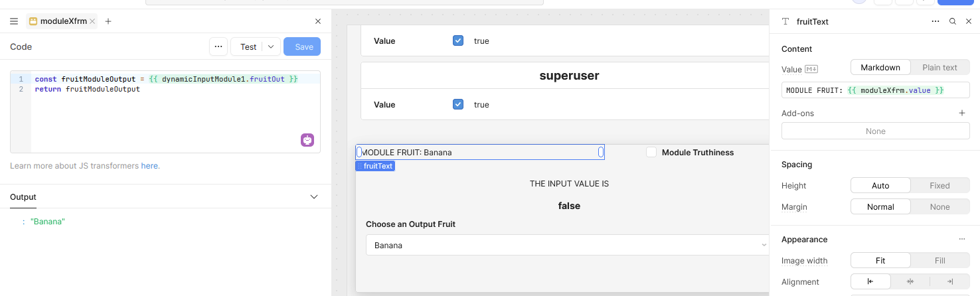980x296 pixels.
Task: Add a new code tab with plus
Action: pos(108,21)
